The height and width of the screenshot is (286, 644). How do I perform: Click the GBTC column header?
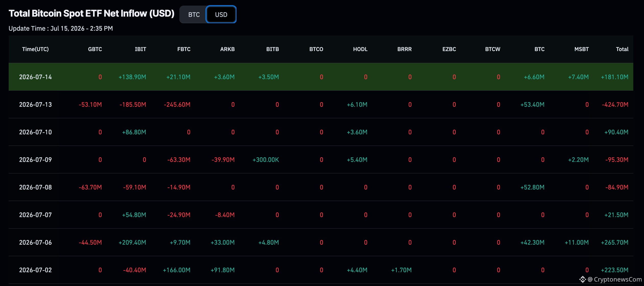click(x=95, y=49)
